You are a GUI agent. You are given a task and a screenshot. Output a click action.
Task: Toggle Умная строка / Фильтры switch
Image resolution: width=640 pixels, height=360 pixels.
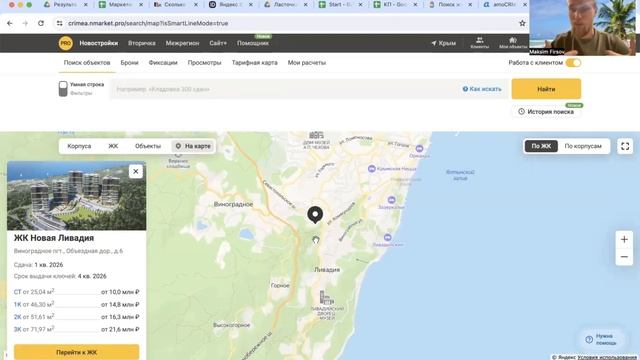click(x=63, y=89)
